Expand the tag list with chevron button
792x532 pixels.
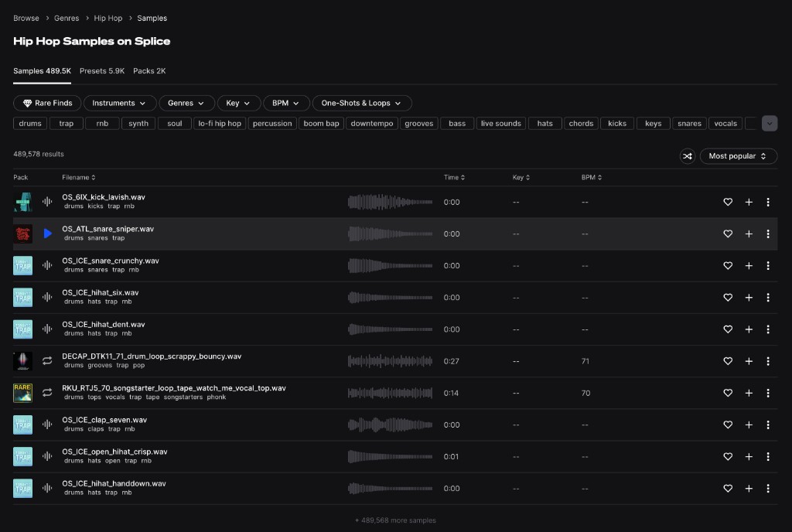point(770,123)
